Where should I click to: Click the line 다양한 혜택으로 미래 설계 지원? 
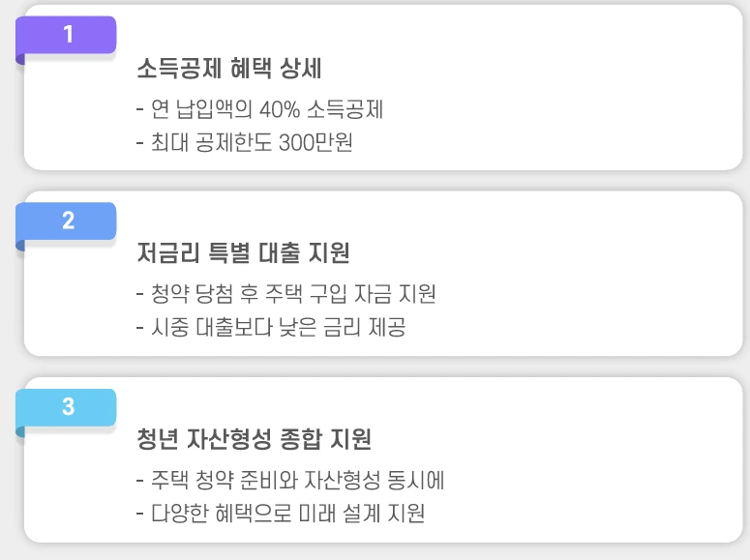tap(281, 514)
